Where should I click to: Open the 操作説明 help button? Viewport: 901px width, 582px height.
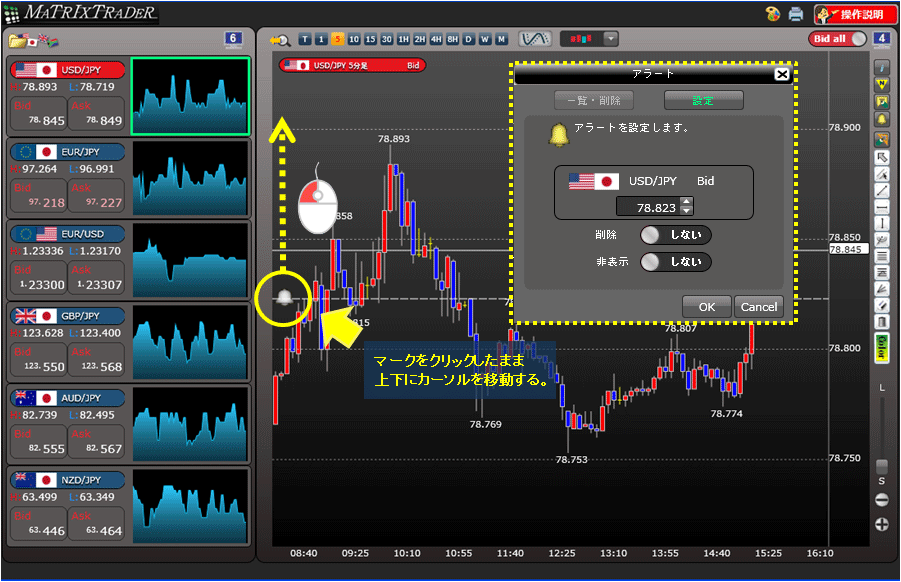coord(854,14)
